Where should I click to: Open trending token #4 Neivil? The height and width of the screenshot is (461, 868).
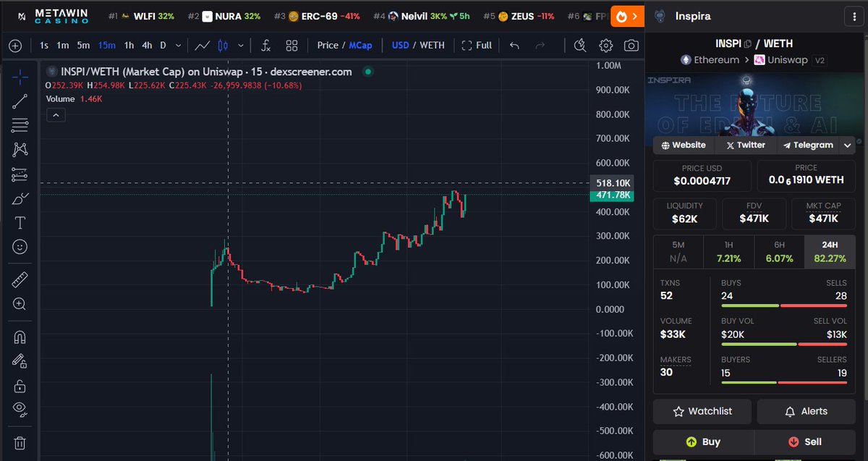click(x=422, y=16)
